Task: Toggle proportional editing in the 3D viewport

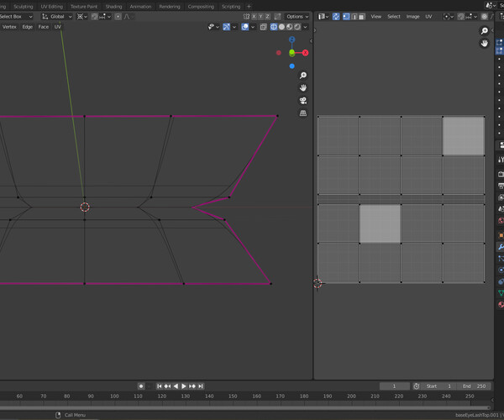Action: point(118,17)
